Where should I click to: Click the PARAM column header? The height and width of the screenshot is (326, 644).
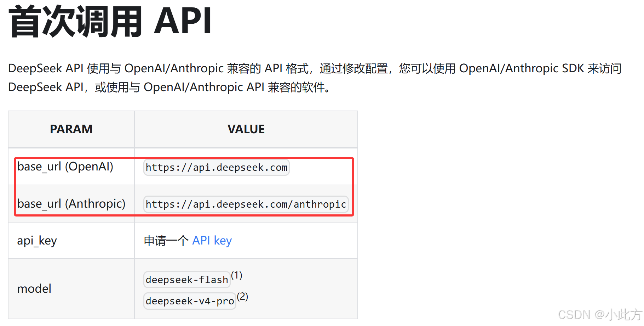[x=71, y=129]
